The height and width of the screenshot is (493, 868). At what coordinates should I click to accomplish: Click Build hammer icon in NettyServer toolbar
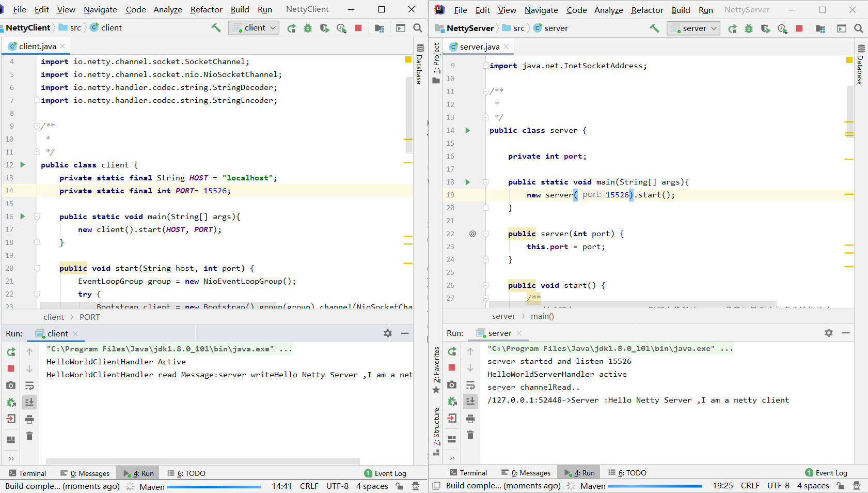[654, 28]
